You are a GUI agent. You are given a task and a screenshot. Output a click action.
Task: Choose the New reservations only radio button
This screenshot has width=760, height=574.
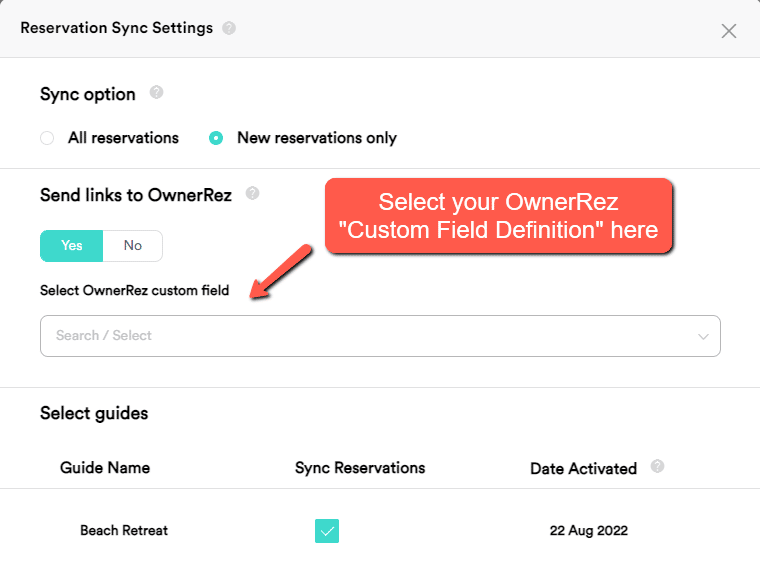click(216, 138)
